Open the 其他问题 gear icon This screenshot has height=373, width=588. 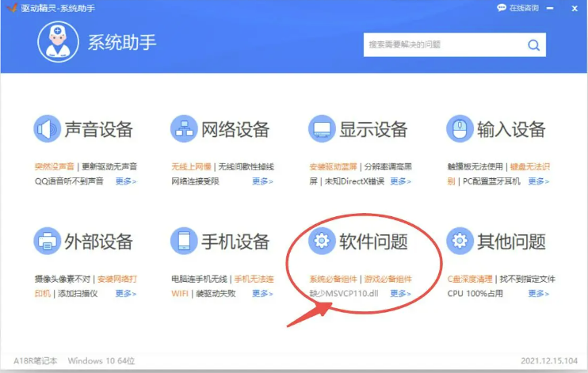point(459,241)
